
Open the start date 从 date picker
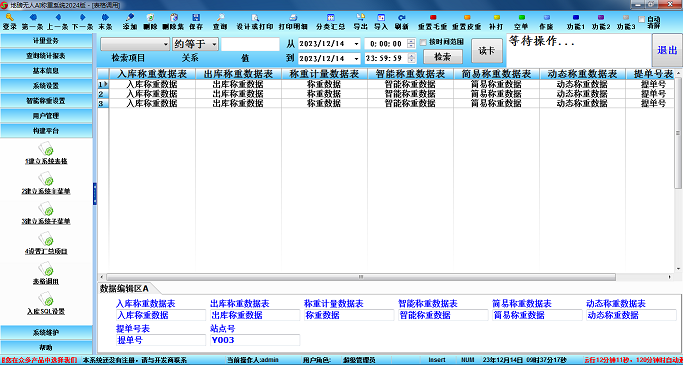coord(357,44)
